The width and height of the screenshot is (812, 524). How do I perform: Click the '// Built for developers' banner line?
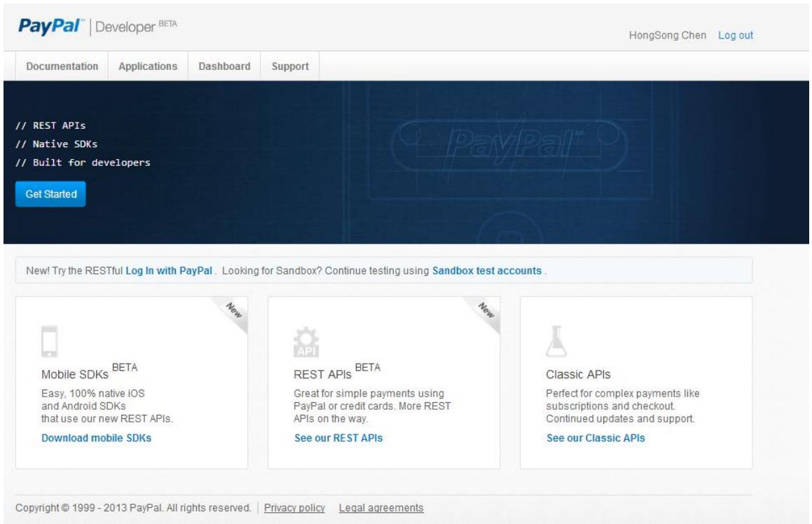[x=83, y=163]
